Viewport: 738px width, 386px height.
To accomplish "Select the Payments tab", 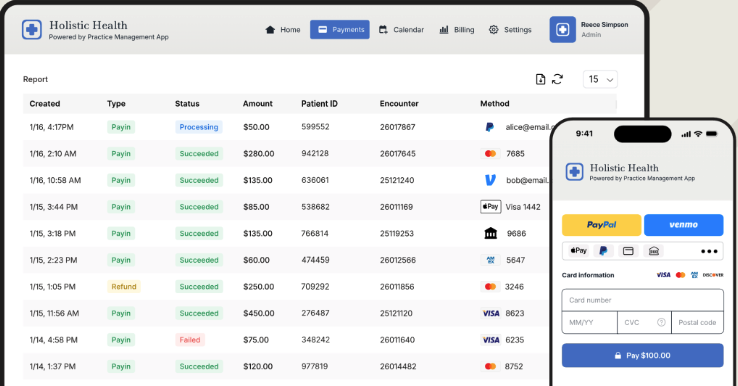I will coord(339,30).
